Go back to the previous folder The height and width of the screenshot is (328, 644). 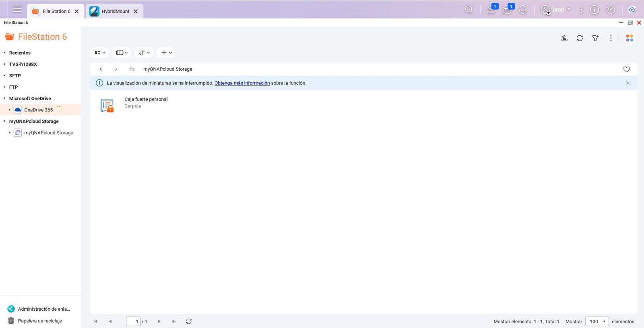pyautogui.click(x=101, y=69)
